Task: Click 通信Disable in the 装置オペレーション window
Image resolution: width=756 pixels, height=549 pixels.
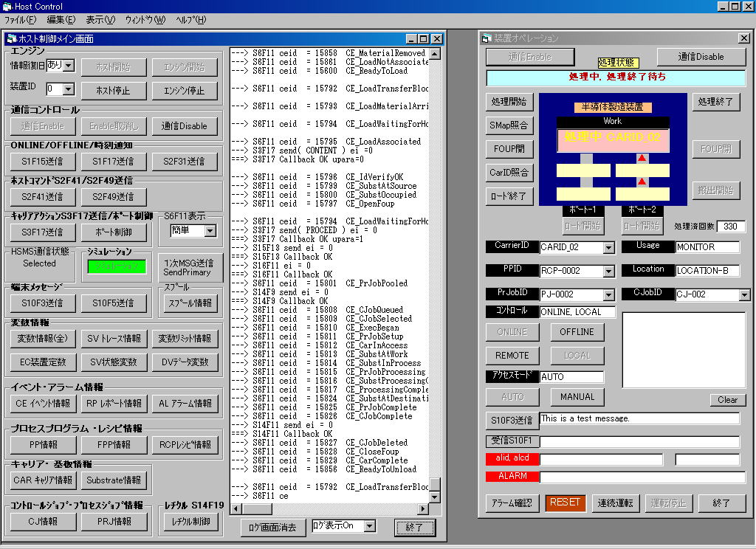Action: pyautogui.click(x=701, y=57)
